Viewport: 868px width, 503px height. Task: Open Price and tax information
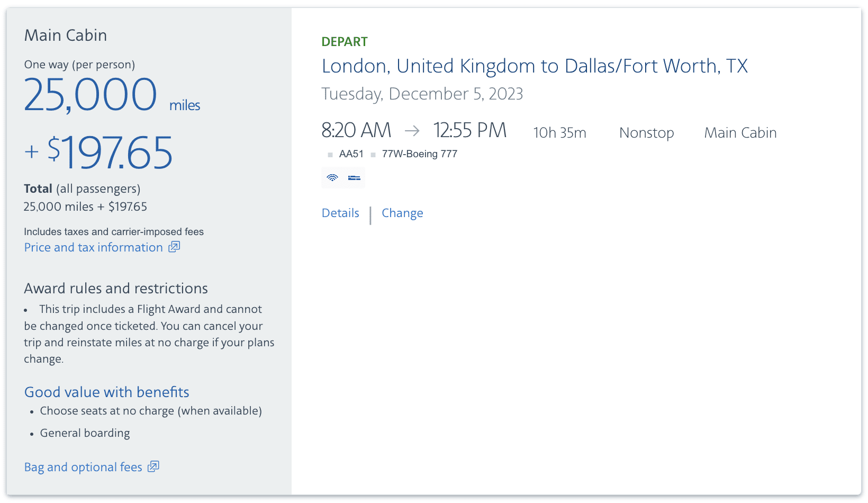93,247
